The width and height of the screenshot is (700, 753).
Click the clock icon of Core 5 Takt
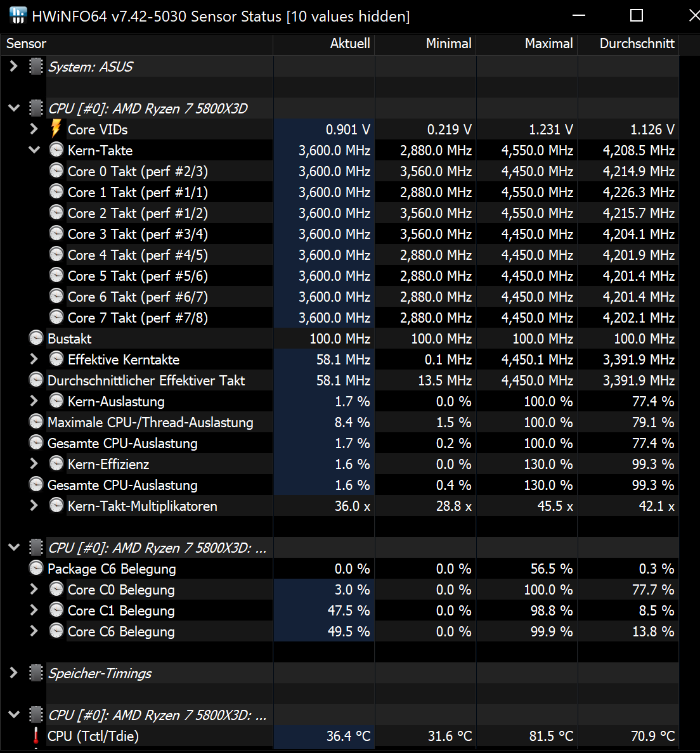click(x=56, y=275)
